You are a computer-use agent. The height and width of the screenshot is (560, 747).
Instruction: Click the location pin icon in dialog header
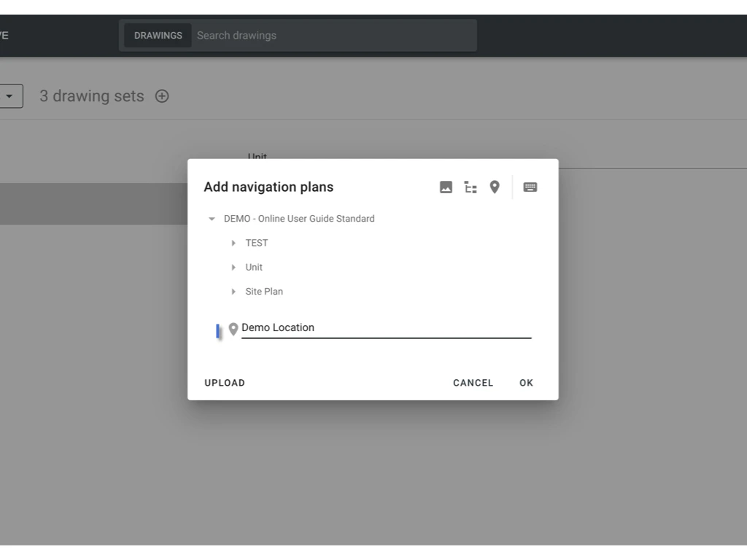pyautogui.click(x=495, y=187)
